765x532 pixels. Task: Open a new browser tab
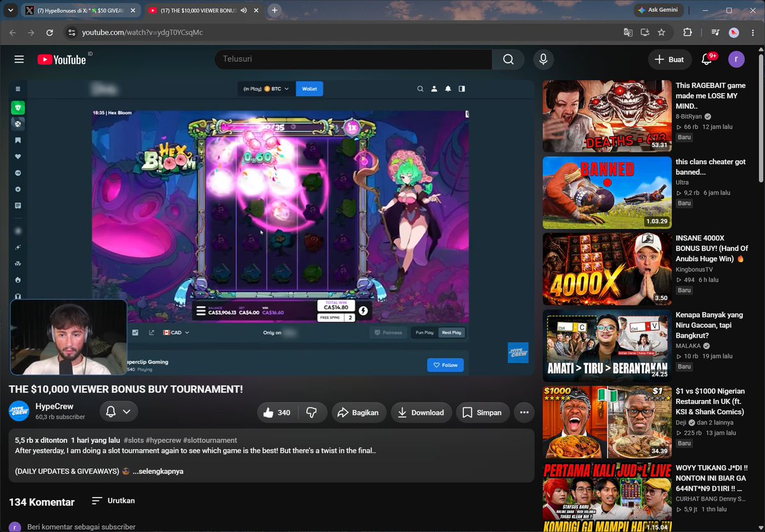point(274,10)
